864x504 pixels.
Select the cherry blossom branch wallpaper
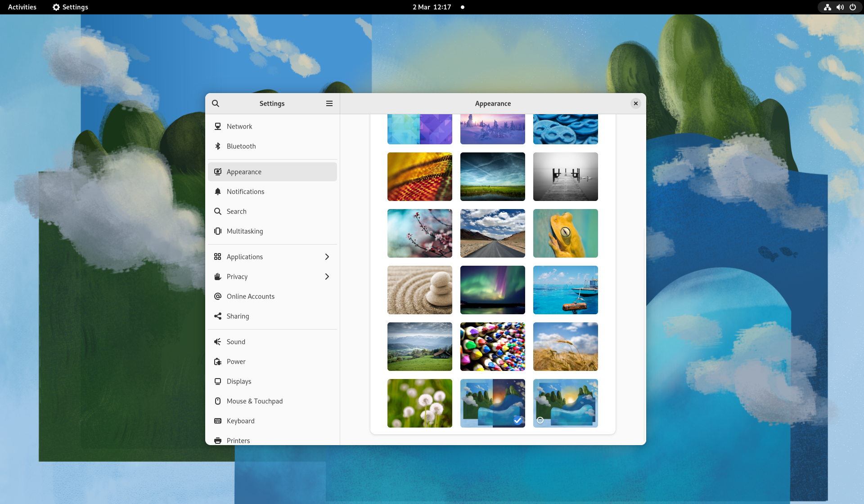[x=420, y=233]
